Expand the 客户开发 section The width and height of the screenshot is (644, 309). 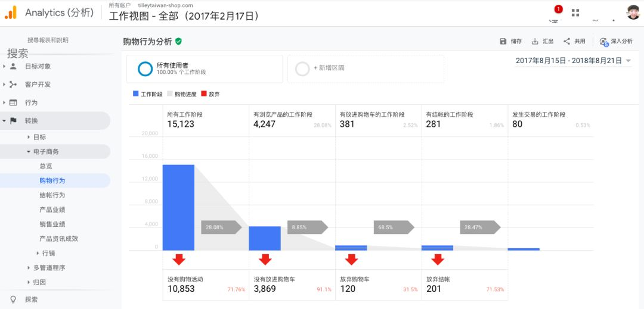click(x=4, y=85)
